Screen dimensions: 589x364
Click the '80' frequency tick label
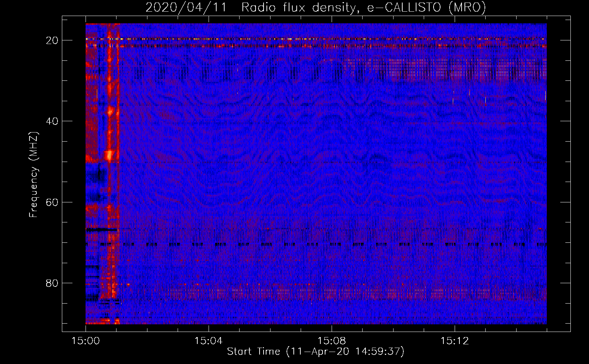[52, 283]
